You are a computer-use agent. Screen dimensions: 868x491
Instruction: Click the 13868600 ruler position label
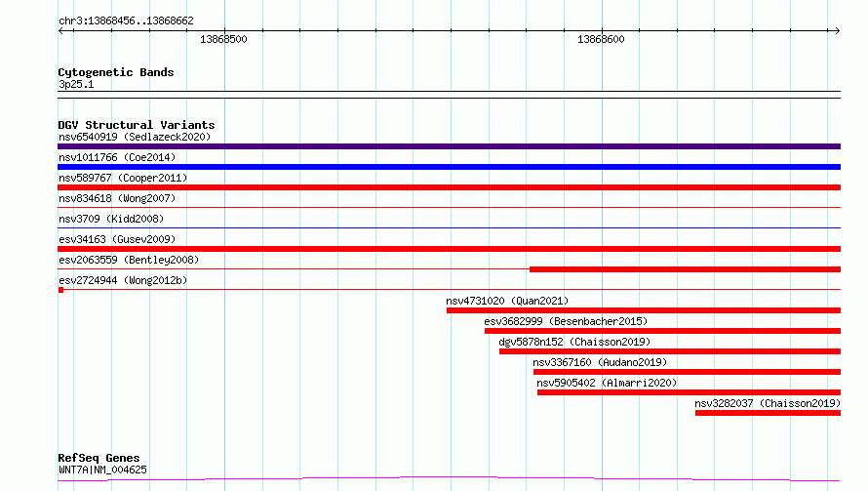pyautogui.click(x=601, y=39)
